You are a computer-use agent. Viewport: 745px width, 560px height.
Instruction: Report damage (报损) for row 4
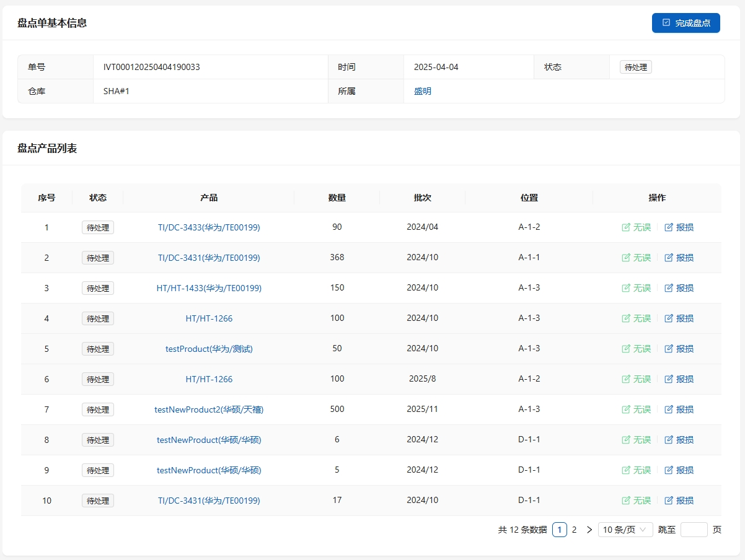679,318
